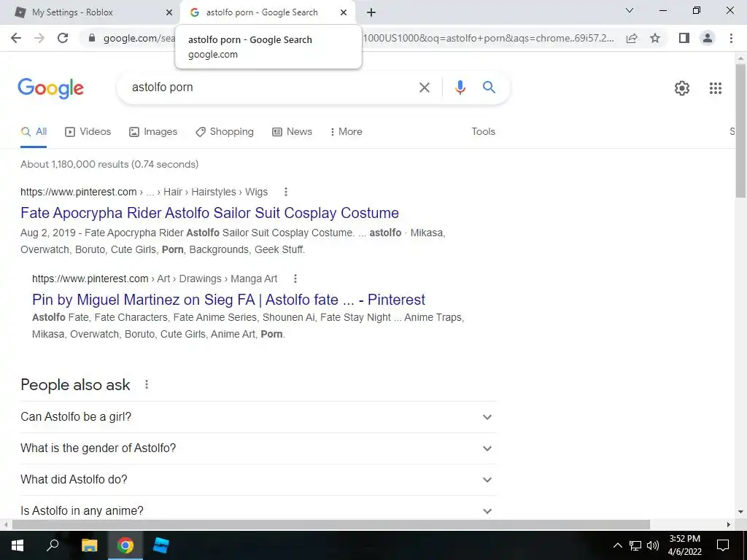Open three-dot menu beside Wigs breadcrumb
This screenshot has height=560, width=747.
coord(286,192)
